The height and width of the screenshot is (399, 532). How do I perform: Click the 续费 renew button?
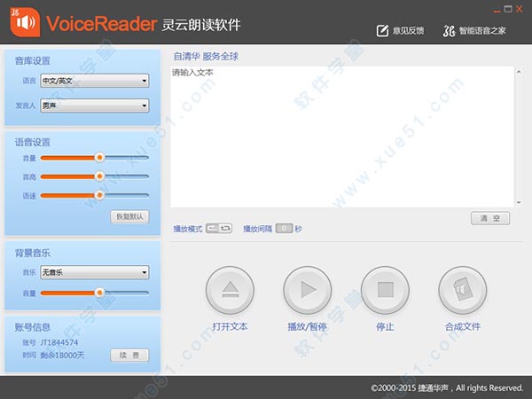click(x=129, y=355)
